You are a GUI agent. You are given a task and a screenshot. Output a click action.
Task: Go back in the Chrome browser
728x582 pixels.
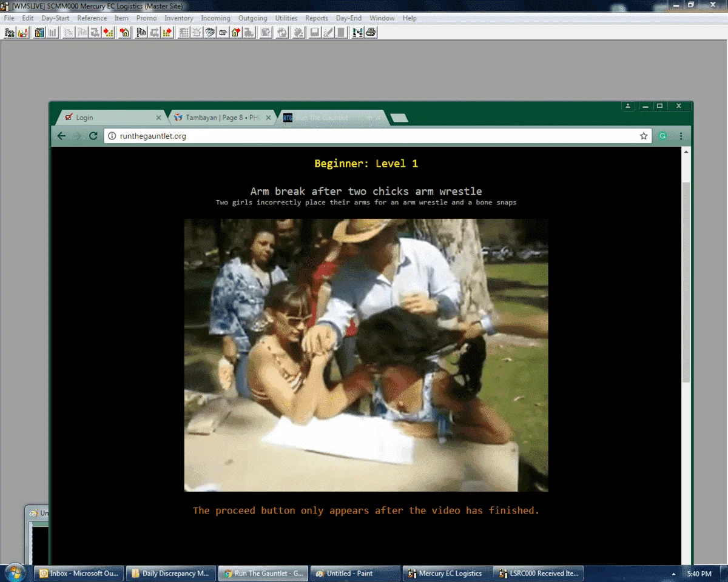pos(61,136)
